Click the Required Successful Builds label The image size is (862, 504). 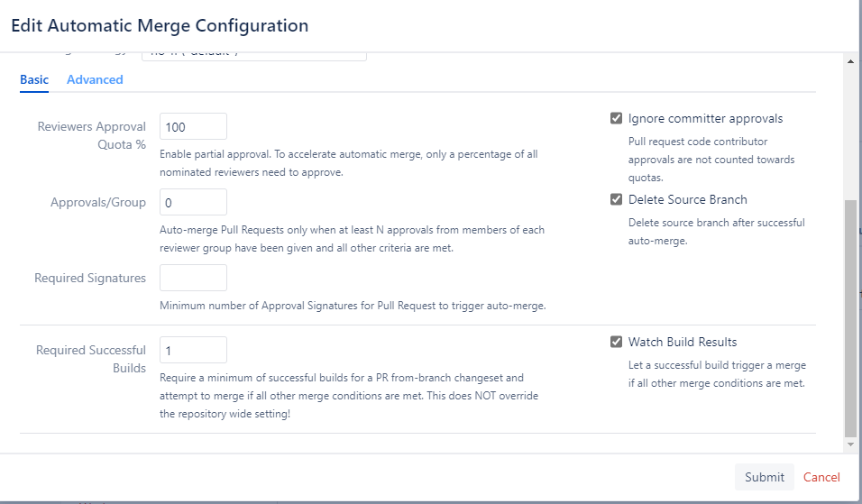point(91,359)
